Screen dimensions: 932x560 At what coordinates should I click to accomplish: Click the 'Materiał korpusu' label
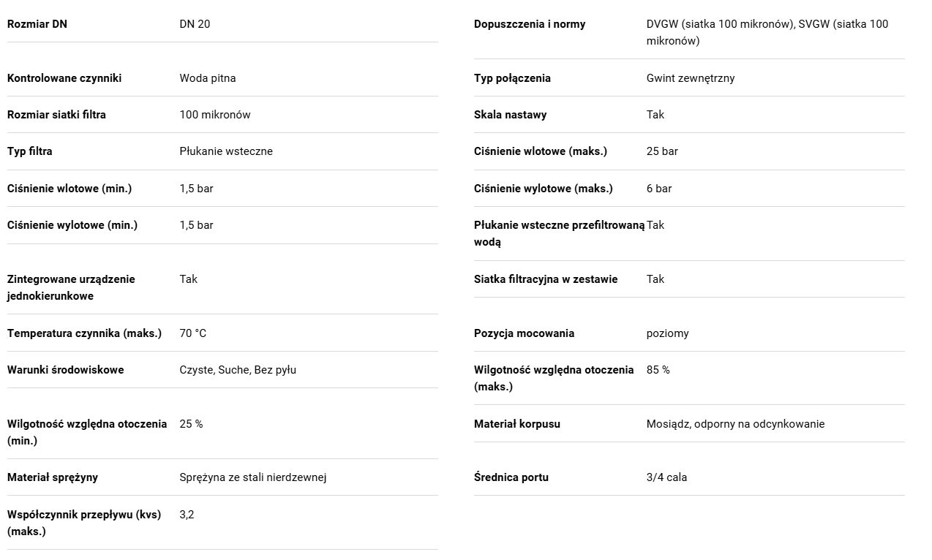click(x=517, y=424)
